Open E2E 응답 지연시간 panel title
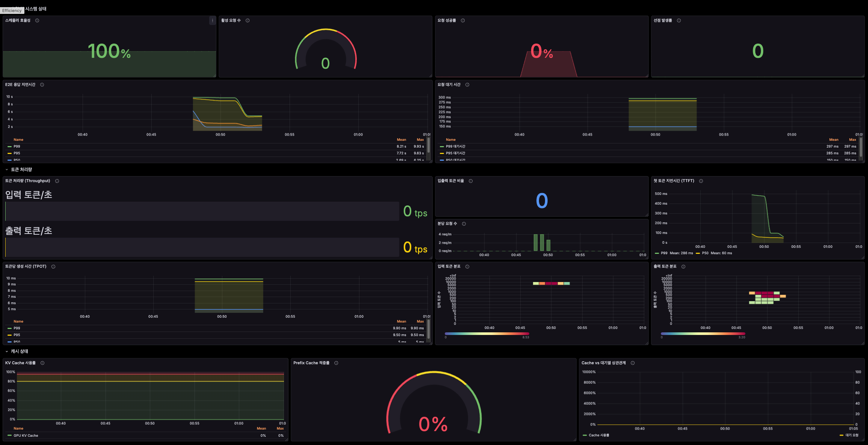 [20, 85]
